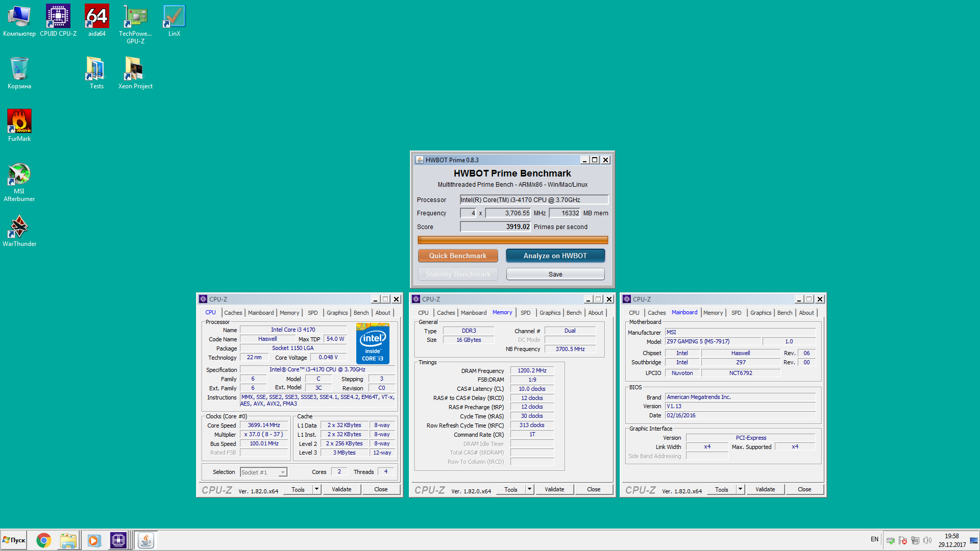Open About tab in right CPU-Z window
Viewport: 980px width, 551px height.
806,313
